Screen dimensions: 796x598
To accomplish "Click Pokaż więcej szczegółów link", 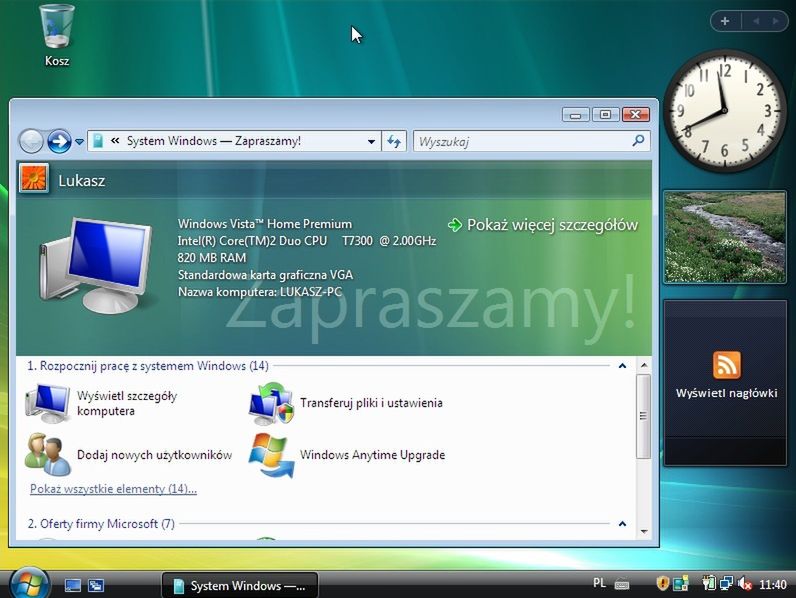I will click(x=552, y=225).
